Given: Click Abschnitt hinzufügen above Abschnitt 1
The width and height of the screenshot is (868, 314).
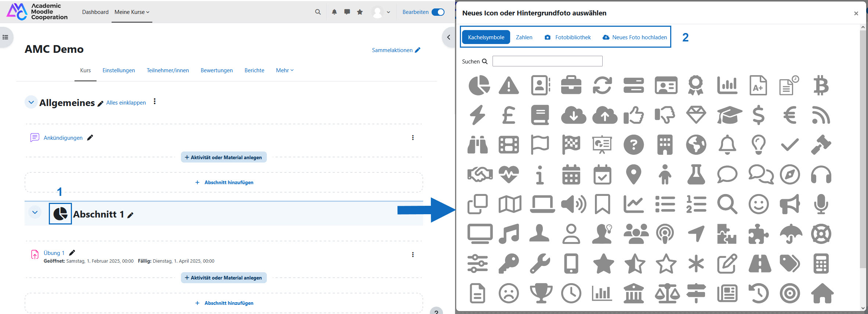Looking at the screenshot, I should [224, 182].
